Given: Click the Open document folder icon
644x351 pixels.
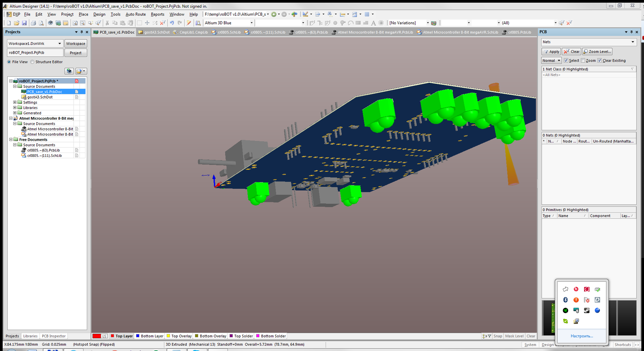Looking at the screenshot, I should [x=16, y=23].
